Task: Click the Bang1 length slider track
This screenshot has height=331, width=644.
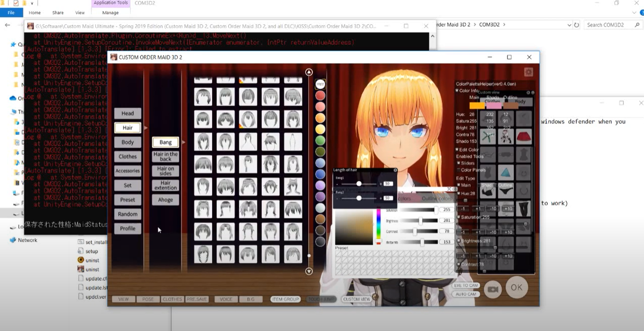Action: (359, 183)
